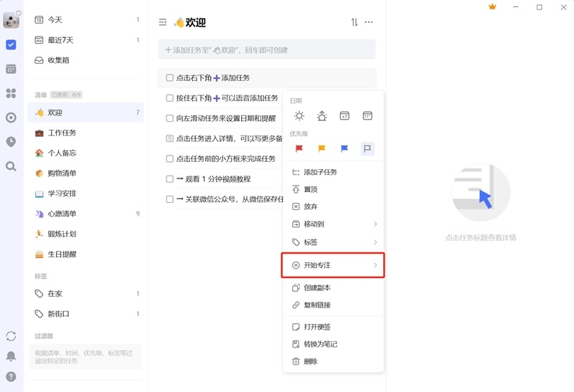This screenshot has width=574, height=392.
Task: Check off task 关联微信公众号
Action: [169, 199]
